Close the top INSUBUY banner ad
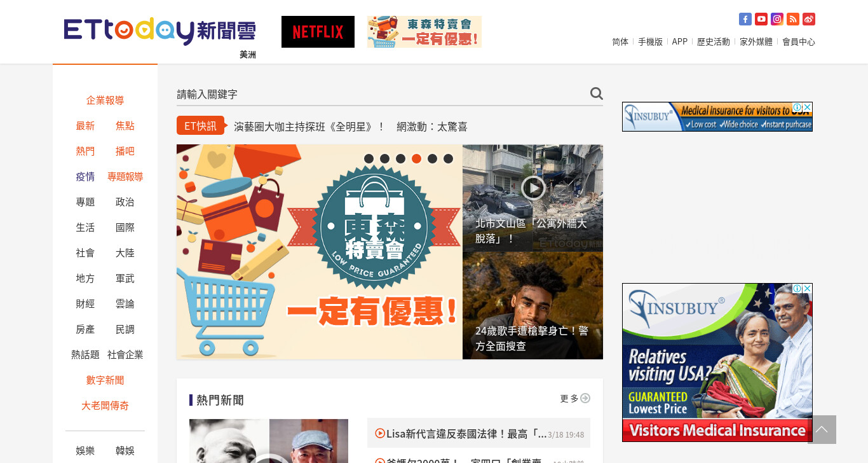 point(808,107)
